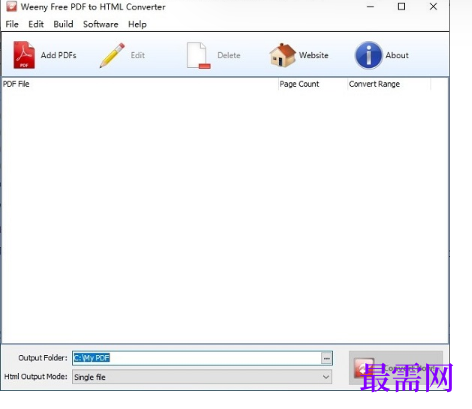Click the Delete page icon

tap(198, 55)
